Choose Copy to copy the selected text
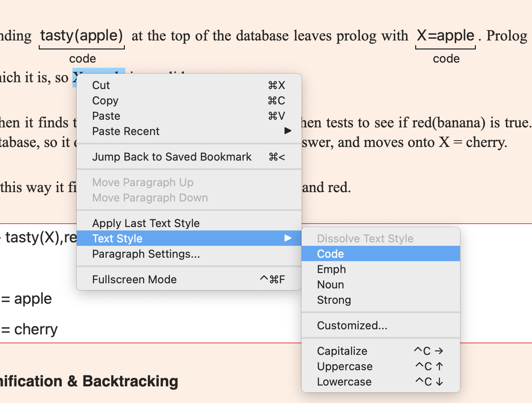The image size is (532, 403). tap(105, 101)
